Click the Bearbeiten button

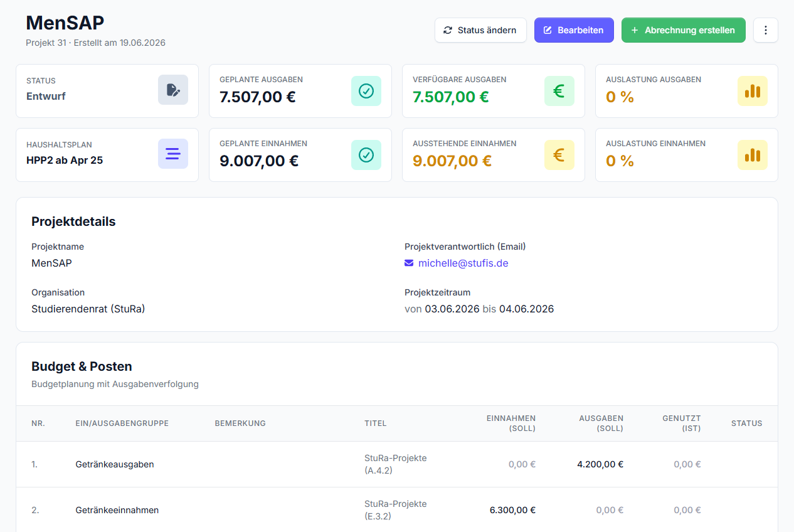coord(574,30)
